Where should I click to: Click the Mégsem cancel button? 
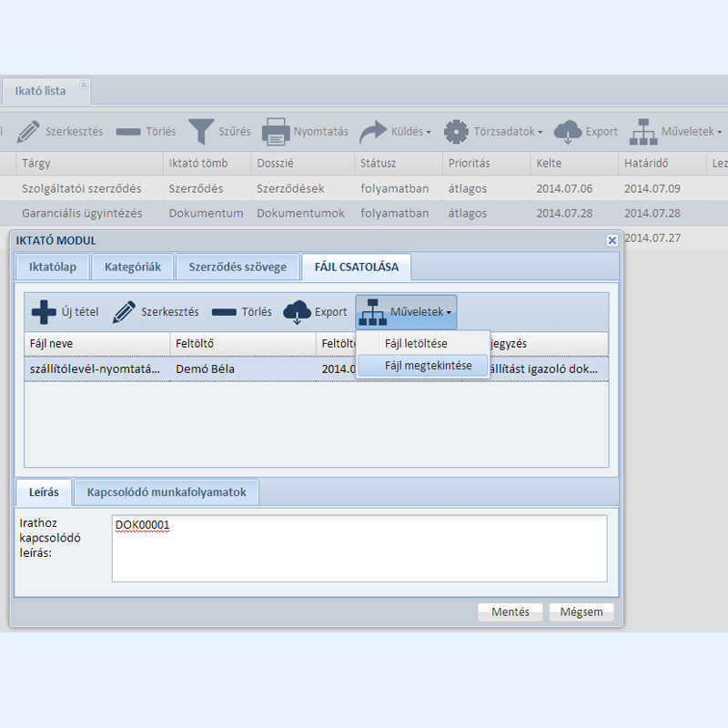click(x=581, y=612)
